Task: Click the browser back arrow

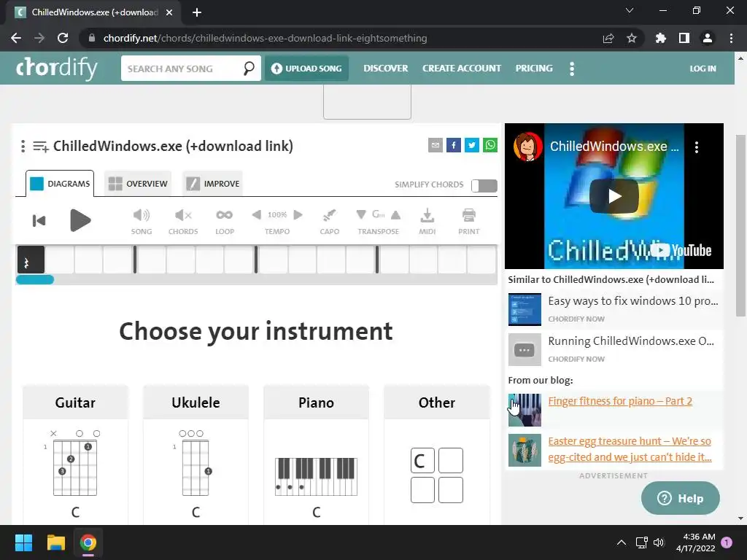Action: 16,38
